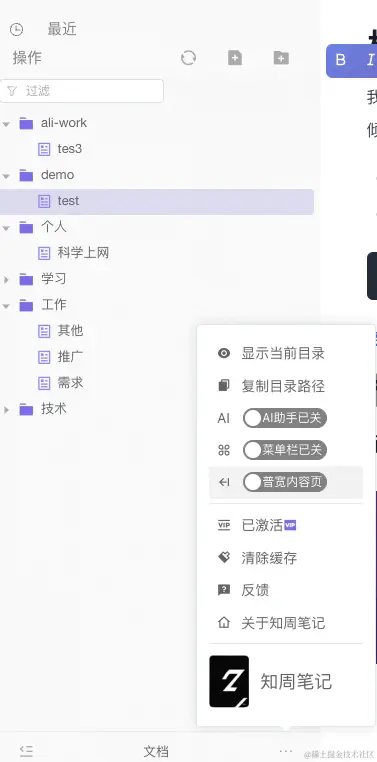Click the eye icon for 显示当前目录
Viewport: 377px width, 762px height.
[x=224, y=354]
